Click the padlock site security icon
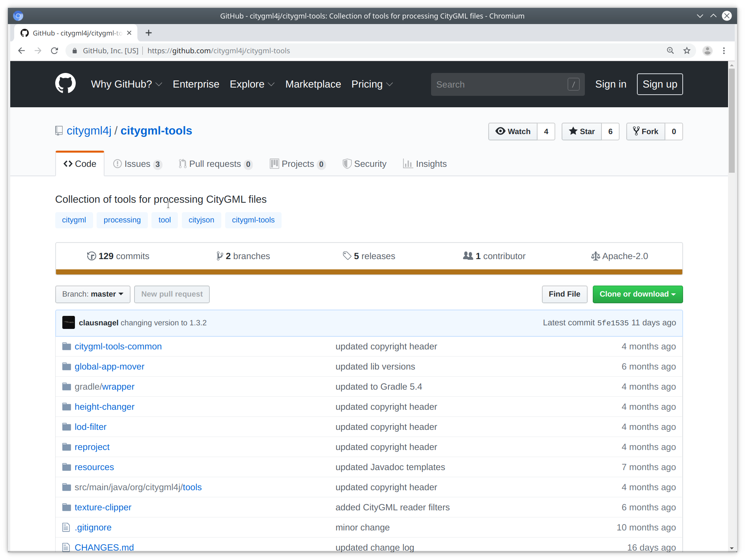 click(75, 51)
